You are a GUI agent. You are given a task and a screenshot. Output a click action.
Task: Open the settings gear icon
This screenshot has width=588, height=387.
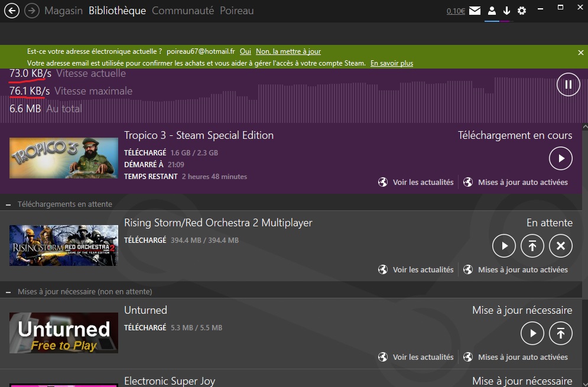point(522,11)
